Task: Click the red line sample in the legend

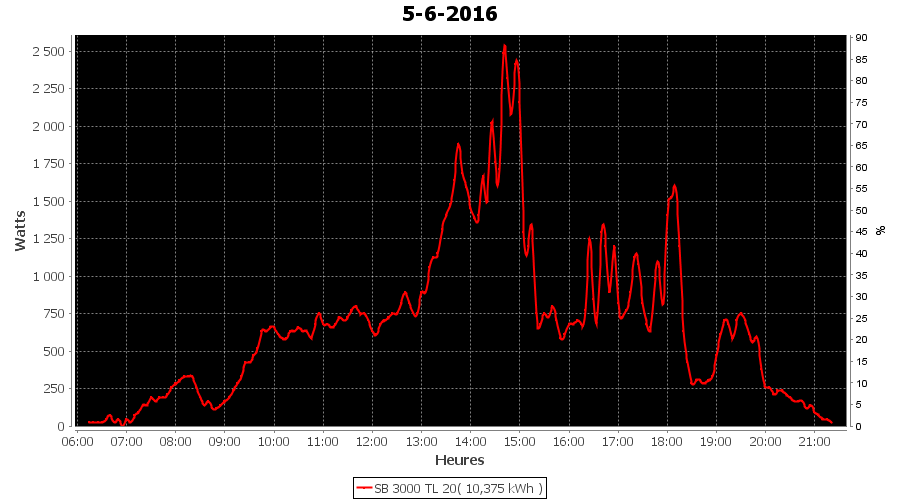Action: 364,489
